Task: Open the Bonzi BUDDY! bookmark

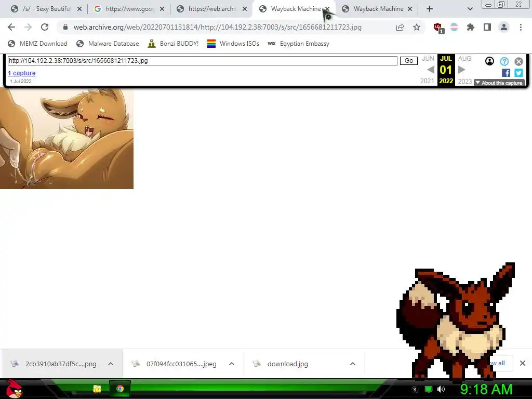Action: (173, 44)
